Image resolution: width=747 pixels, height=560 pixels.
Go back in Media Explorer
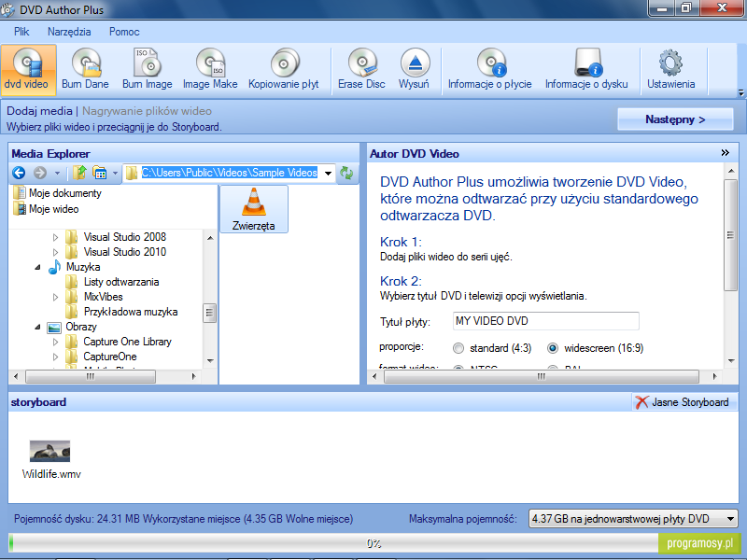click(19, 173)
